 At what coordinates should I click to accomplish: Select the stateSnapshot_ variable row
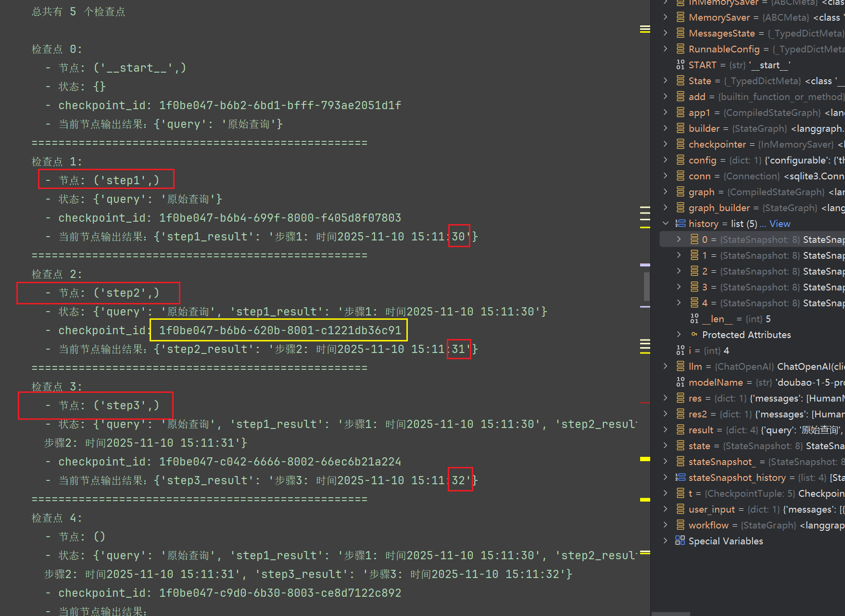[x=752, y=462]
